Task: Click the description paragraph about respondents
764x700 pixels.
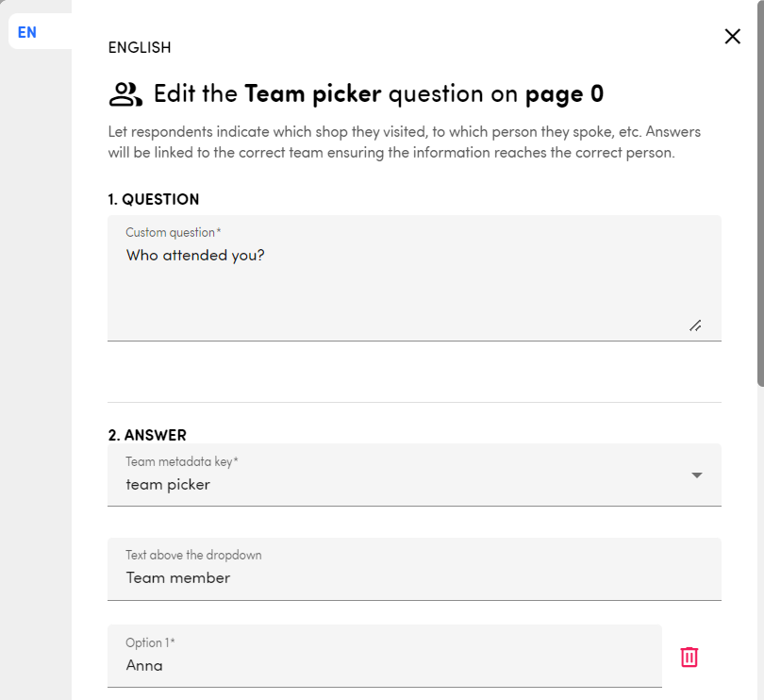Action: click(x=404, y=142)
